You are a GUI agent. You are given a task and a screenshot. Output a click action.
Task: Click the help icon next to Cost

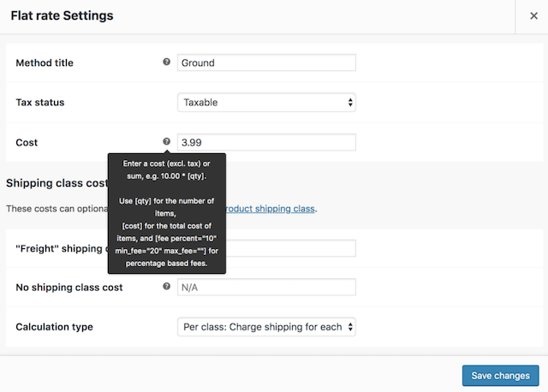click(x=166, y=142)
